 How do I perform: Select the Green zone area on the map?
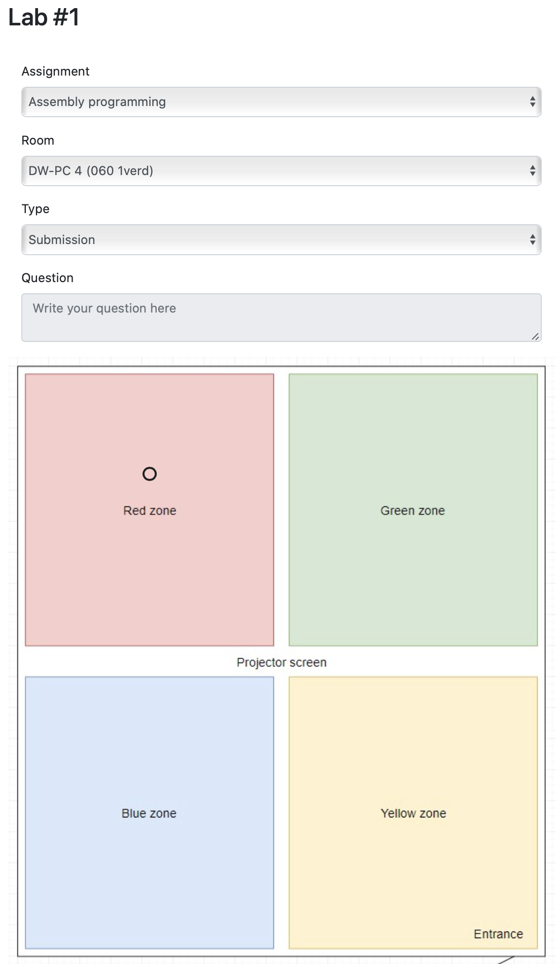413,510
